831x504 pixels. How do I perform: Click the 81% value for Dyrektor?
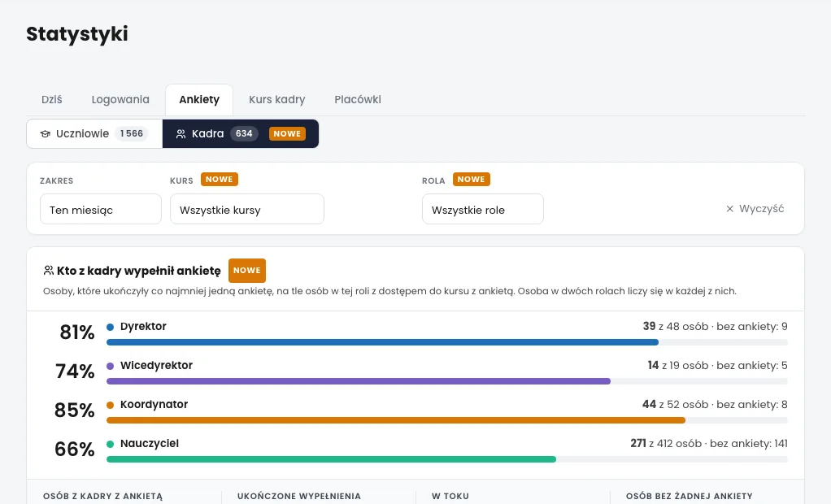[77, 332]
